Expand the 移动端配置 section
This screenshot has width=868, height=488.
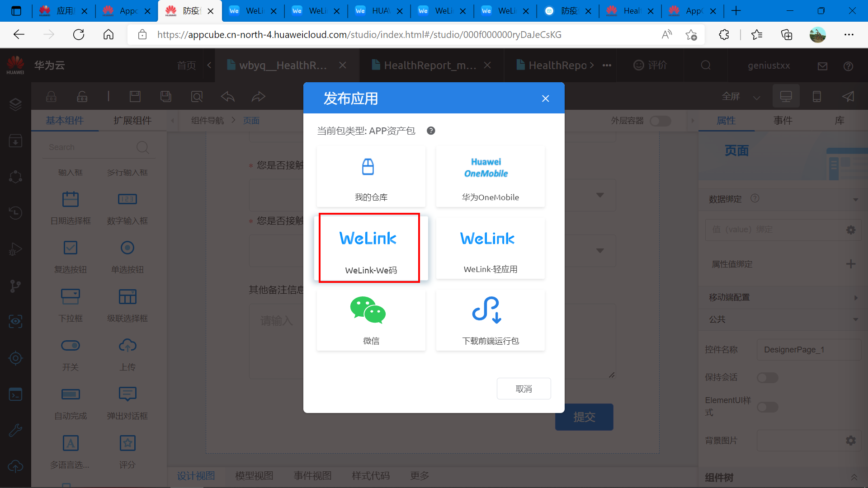click(x=855, y=297)
